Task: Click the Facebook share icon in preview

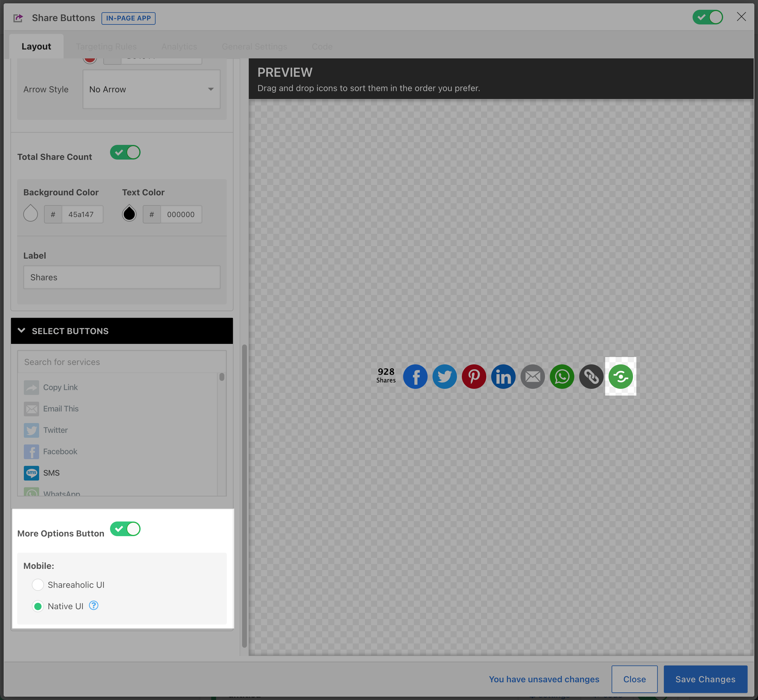Action: pos(415,377)
